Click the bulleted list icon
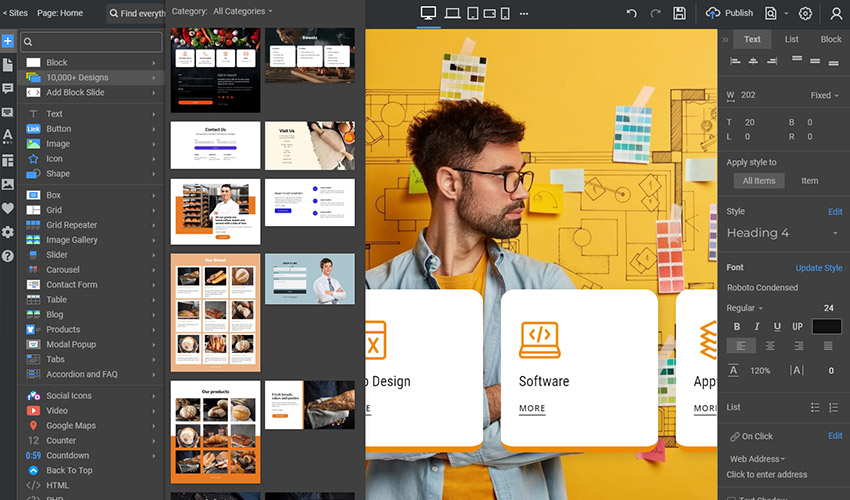850x500 pixels. pyautogui.click(x=815, y=407)
